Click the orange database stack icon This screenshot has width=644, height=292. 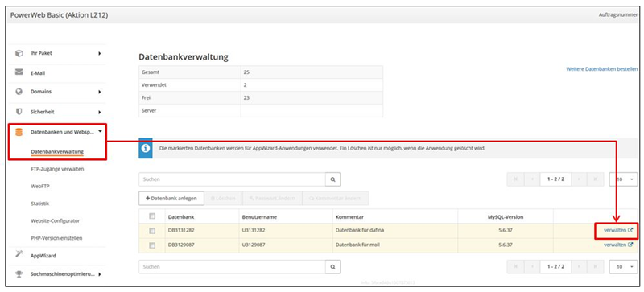(19, 132)
